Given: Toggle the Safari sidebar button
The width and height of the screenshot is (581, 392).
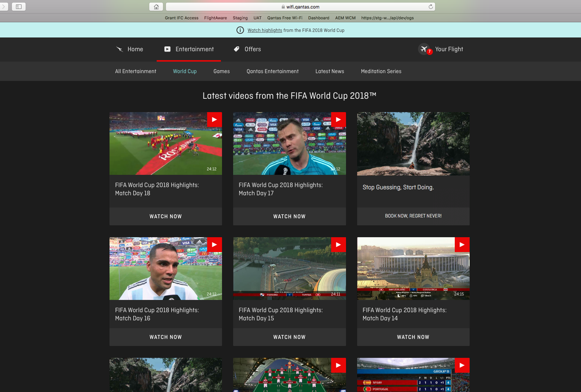Looking at the screenshot, I should tap(19, 7).
